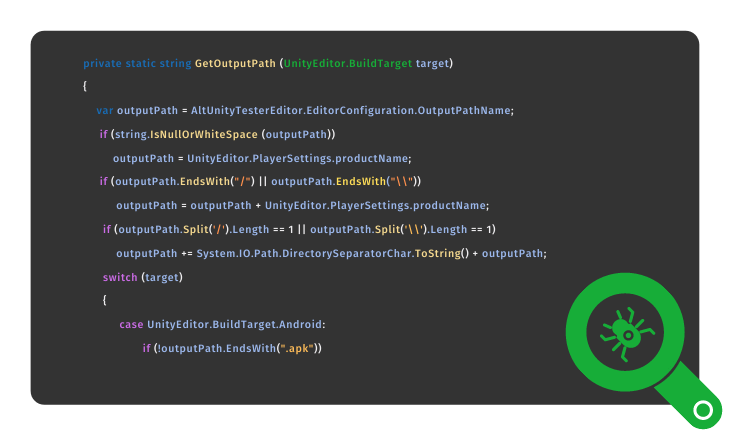This screenshot has height=435, width=730.
Task: Click the Split('/') method call
Action: click(x=206, y=229)
